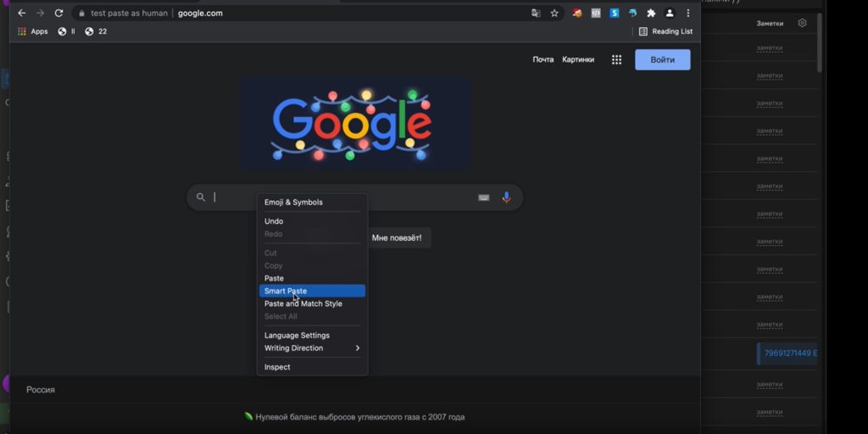Open the Картинки link
This screenshot has width=868, height=434.
(x=578, y=60)
